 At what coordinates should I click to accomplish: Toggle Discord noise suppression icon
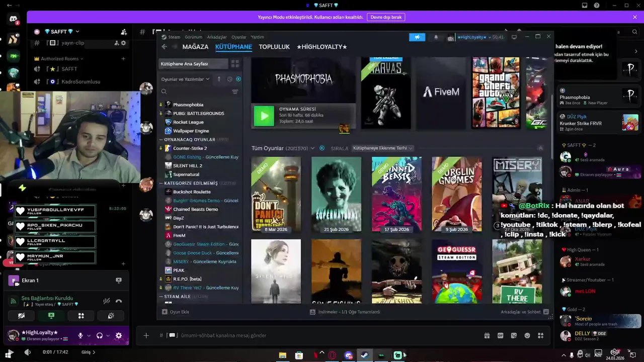click(x=106, y=301)
